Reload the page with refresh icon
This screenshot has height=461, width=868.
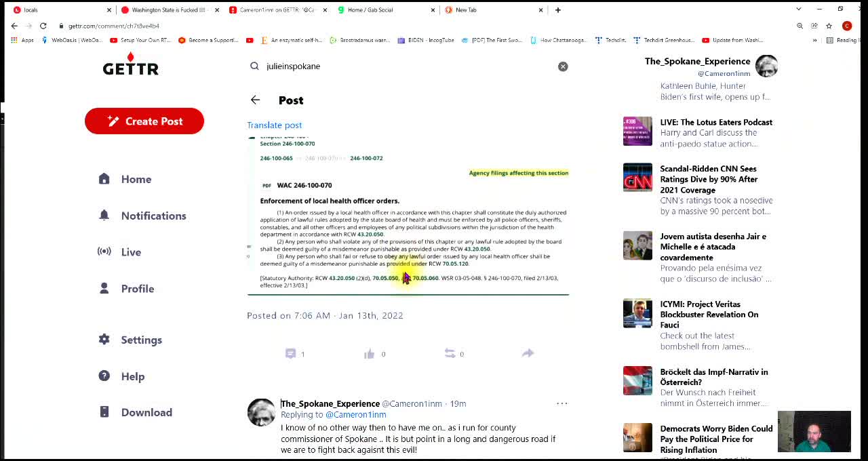coord(43,26)
